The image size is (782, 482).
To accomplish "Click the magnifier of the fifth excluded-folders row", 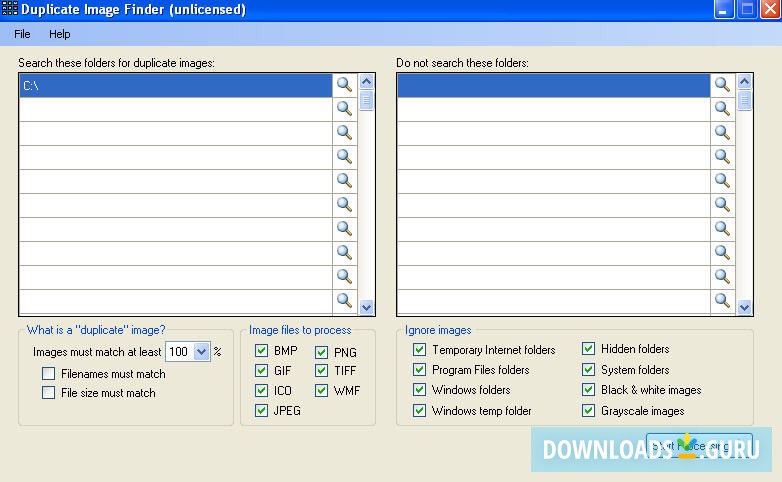I will (723, 181).
